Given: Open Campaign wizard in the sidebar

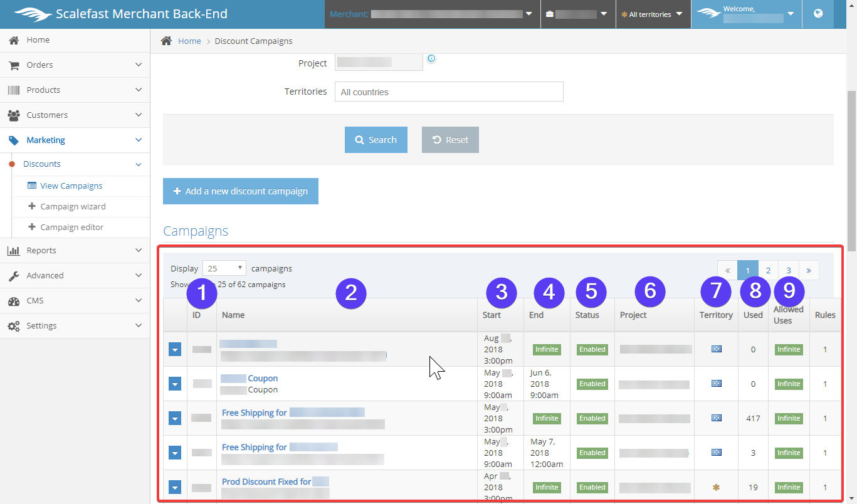Looking at the screenshot, I should pos(73,206).
